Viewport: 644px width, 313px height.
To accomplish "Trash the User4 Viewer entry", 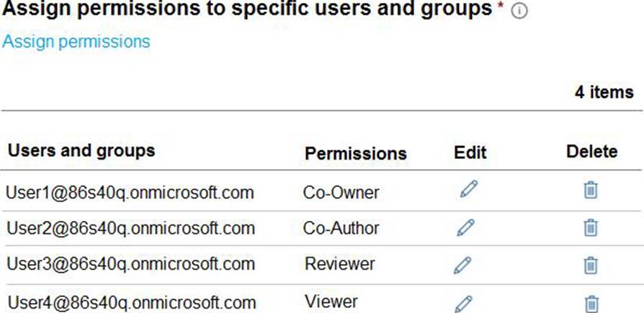I will tap(591, 303).
